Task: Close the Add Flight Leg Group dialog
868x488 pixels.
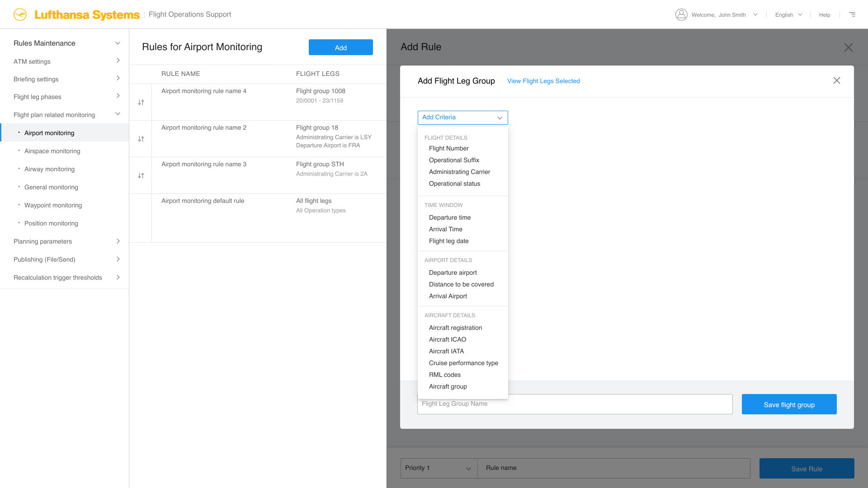Action: (x=837, y=80)
